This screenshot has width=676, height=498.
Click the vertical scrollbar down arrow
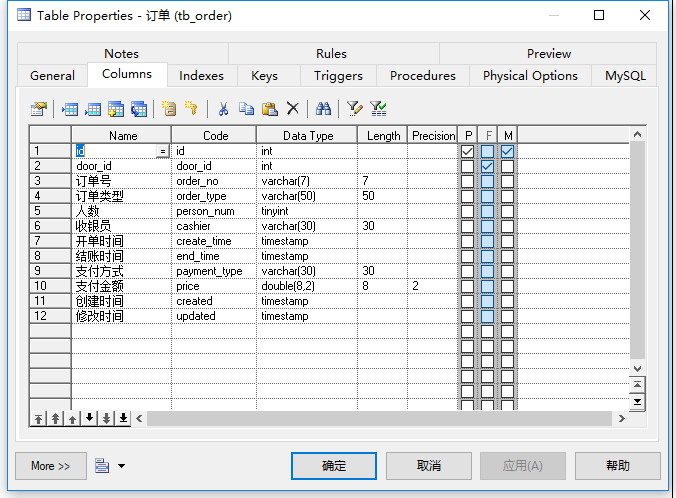coord(637,369)
